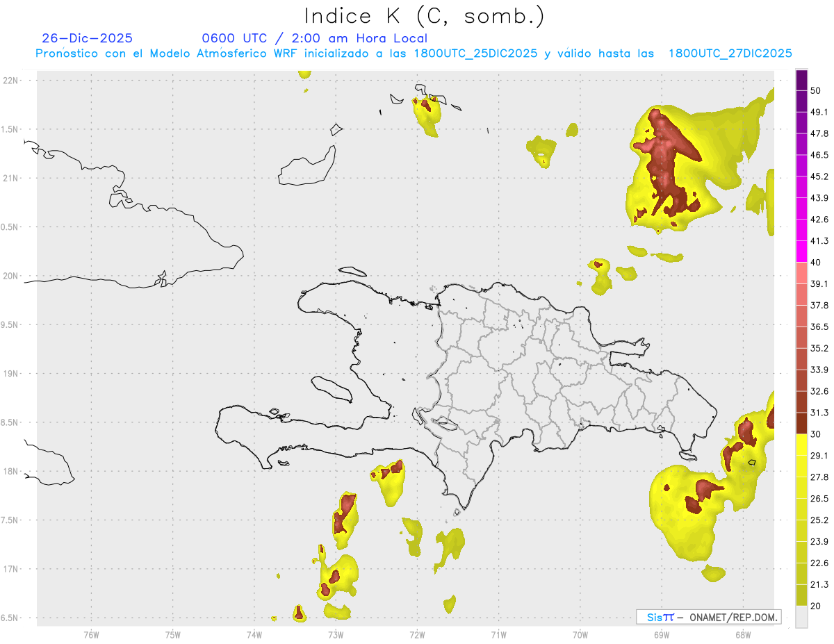Click the '74W' longitude label

click(x=254, y=634)
